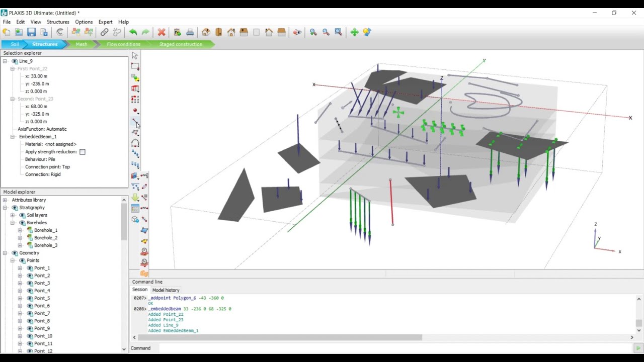
Task: Open the Expert menu
Action: click(105, 22)
